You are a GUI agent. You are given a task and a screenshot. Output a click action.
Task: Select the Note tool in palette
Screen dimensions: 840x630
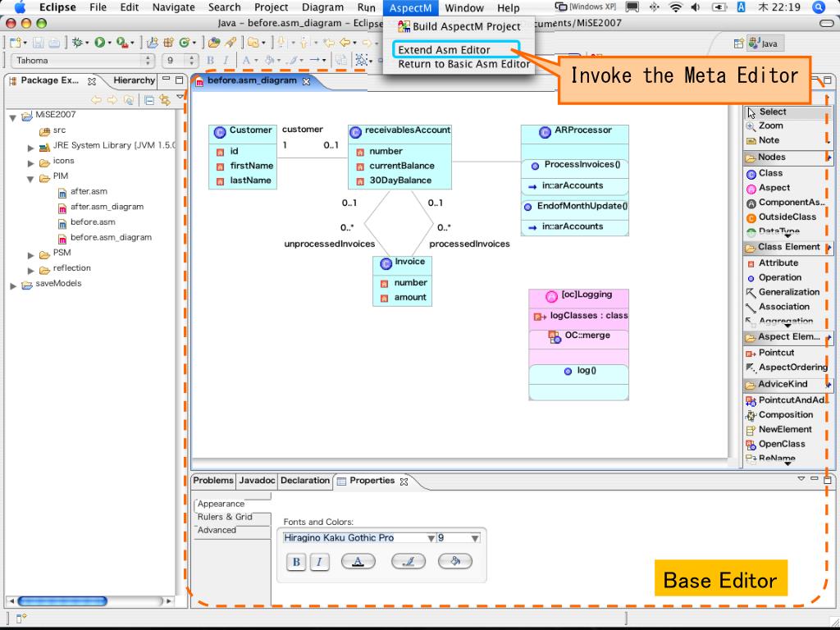click(762, 140)
